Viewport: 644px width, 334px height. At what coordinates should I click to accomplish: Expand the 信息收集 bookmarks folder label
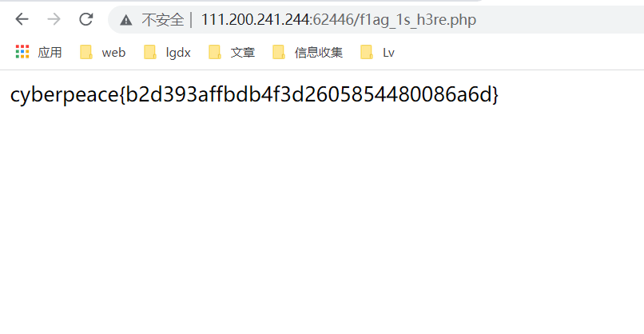point(319,53)
